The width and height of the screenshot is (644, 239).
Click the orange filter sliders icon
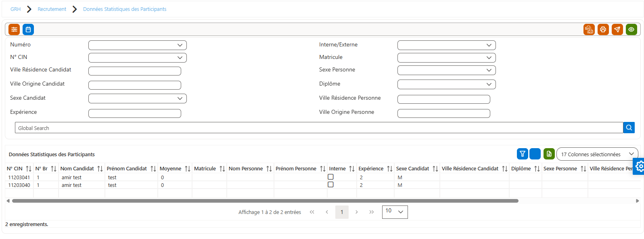14,29
